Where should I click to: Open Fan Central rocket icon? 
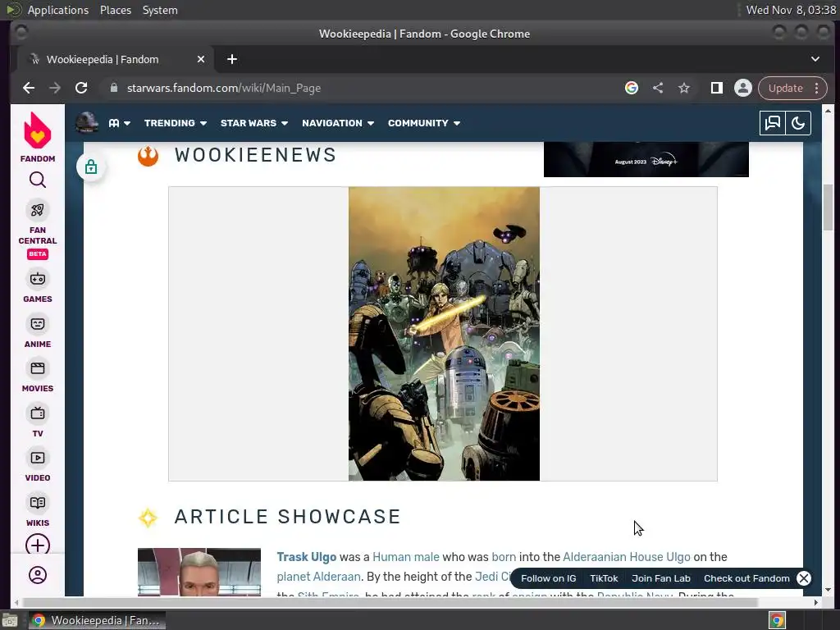click(38, 210)
